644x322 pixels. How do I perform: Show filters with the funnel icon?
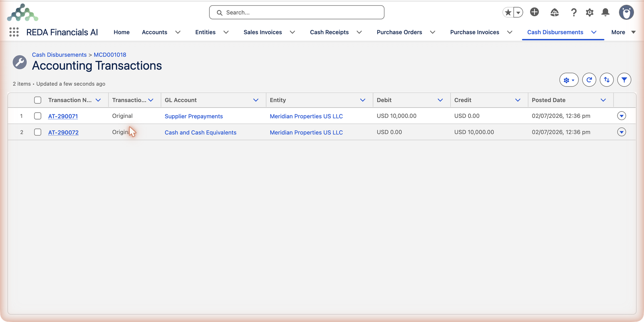coord(624,80)
